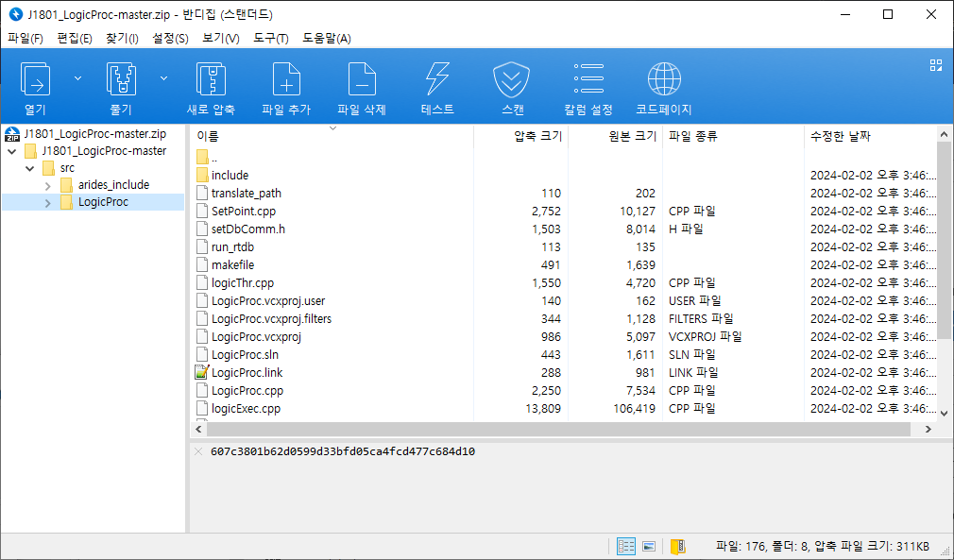Collapse the src folder tree node

pos(30,168)
